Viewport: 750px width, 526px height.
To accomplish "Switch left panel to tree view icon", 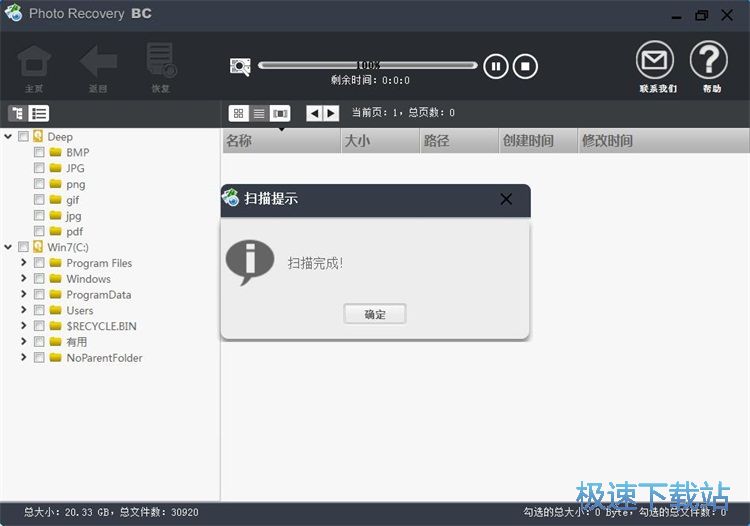I will pos(18,113).
